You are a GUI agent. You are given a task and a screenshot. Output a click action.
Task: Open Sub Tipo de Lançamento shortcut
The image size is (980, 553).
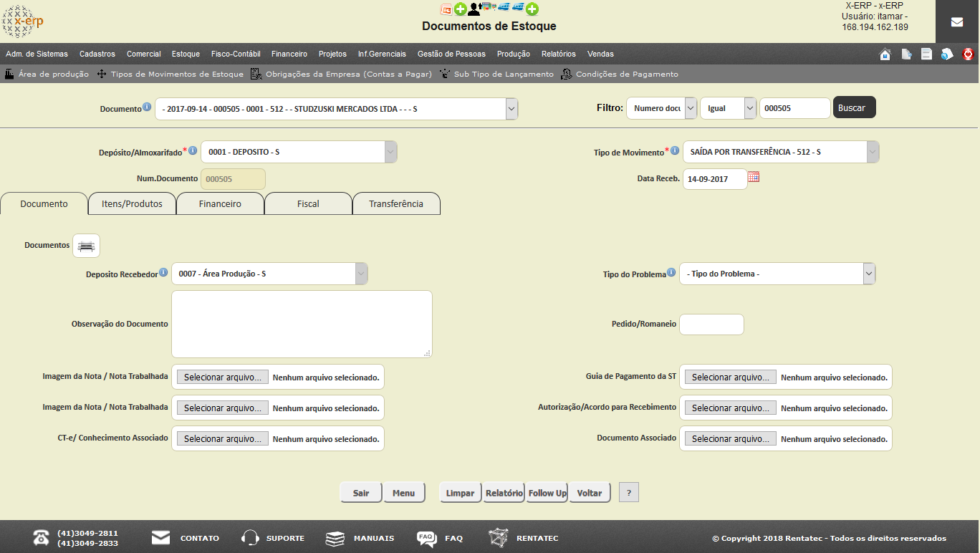pos(496,74)
